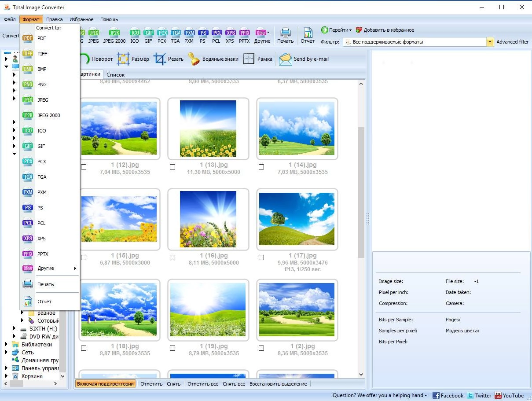Check the box for 1 (14).jpg

click(261, 167)
